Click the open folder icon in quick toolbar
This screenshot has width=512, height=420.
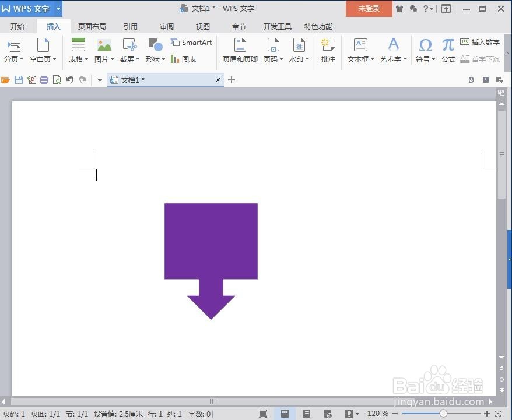pos(6,80)
